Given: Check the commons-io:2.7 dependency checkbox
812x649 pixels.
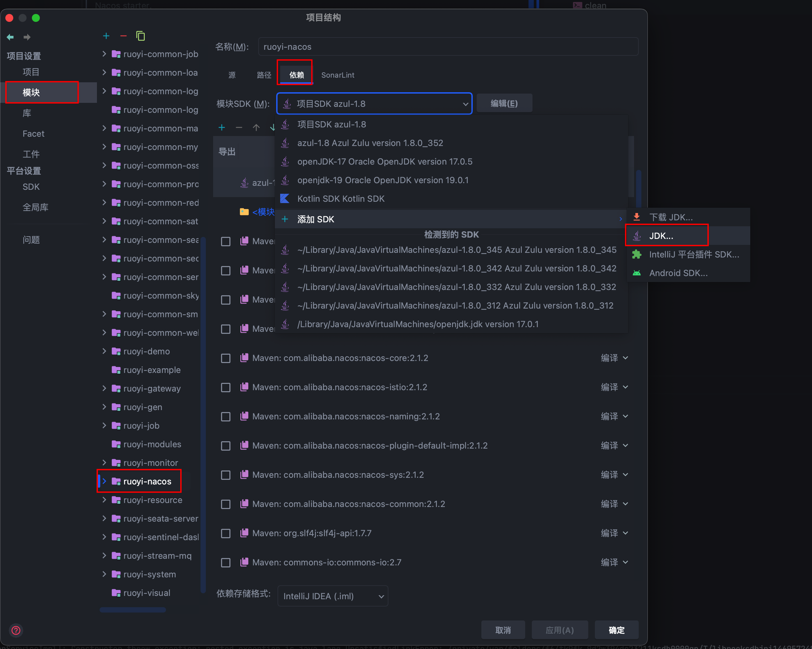Looking at the screenshot, I should (x=226, y=562).
